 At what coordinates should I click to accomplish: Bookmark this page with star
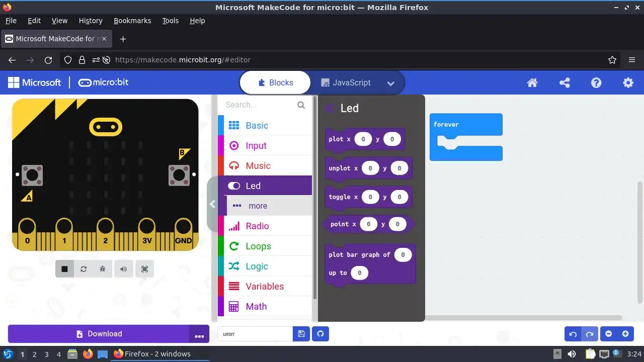[x=612, y=60]
